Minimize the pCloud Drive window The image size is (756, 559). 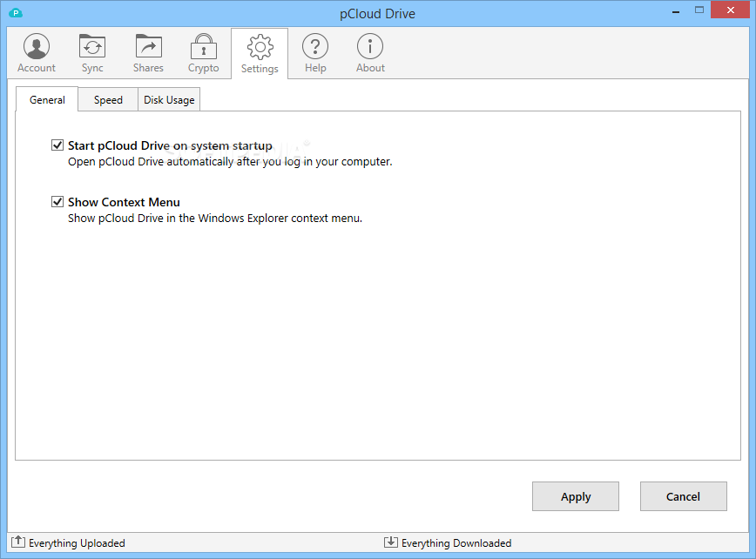(676, 10)
